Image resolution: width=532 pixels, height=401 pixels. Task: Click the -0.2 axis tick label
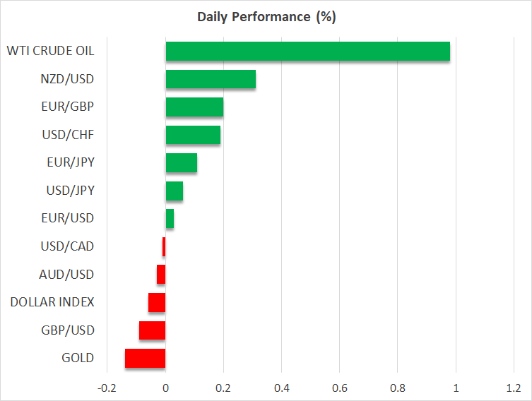click(x=107, y=388)
